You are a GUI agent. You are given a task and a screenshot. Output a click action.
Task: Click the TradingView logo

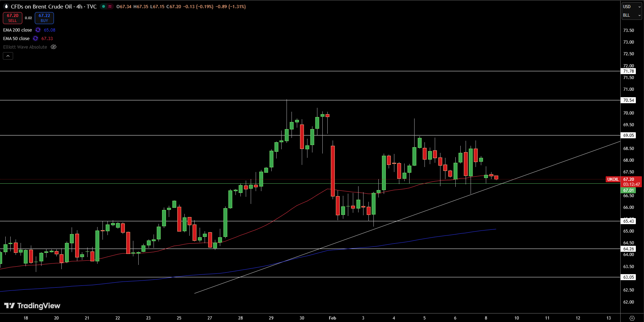coord(32,306)
